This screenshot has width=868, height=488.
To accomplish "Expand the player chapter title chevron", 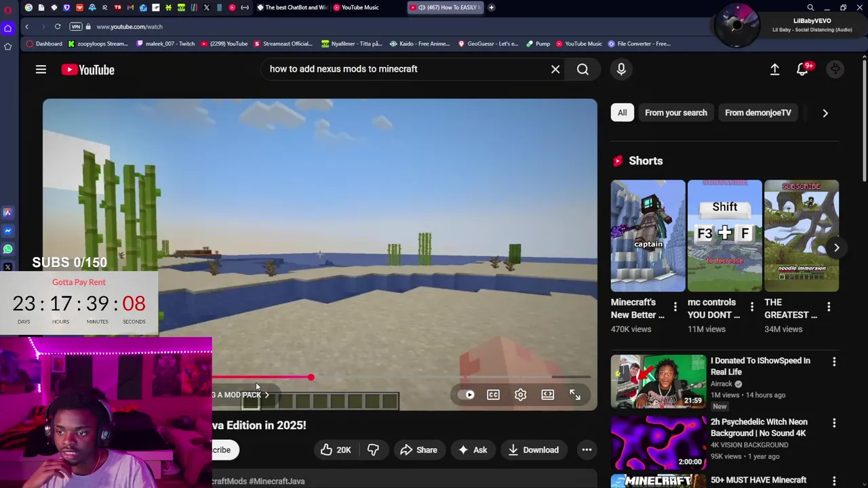I will click(267, 394).
